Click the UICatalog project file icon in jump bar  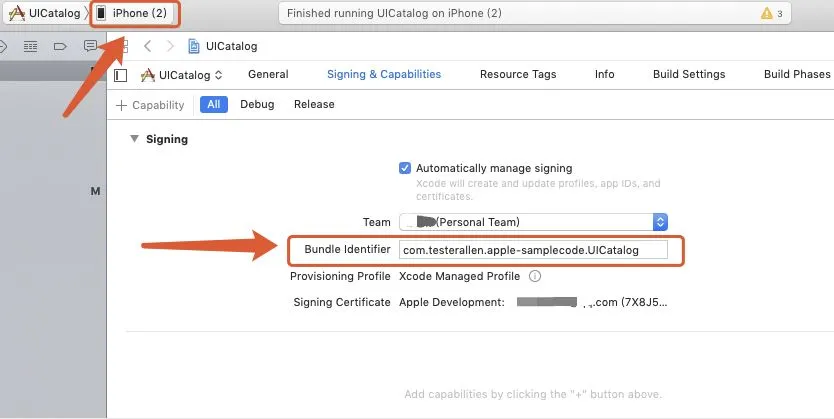[x=194, y=46]
